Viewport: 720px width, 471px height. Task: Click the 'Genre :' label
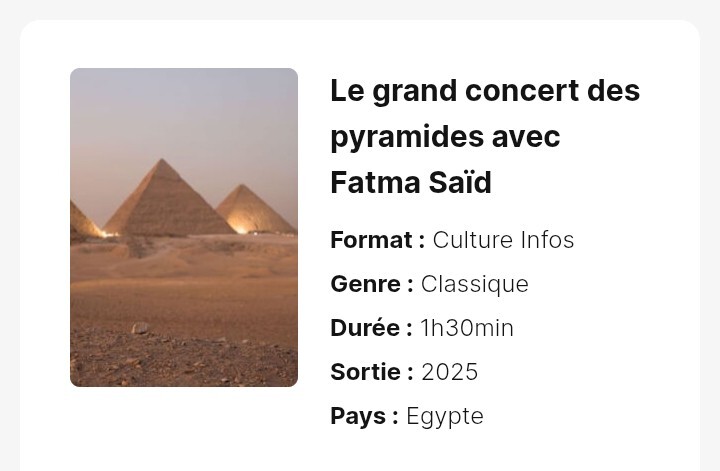pyautogui.click(x=372, y=284)
